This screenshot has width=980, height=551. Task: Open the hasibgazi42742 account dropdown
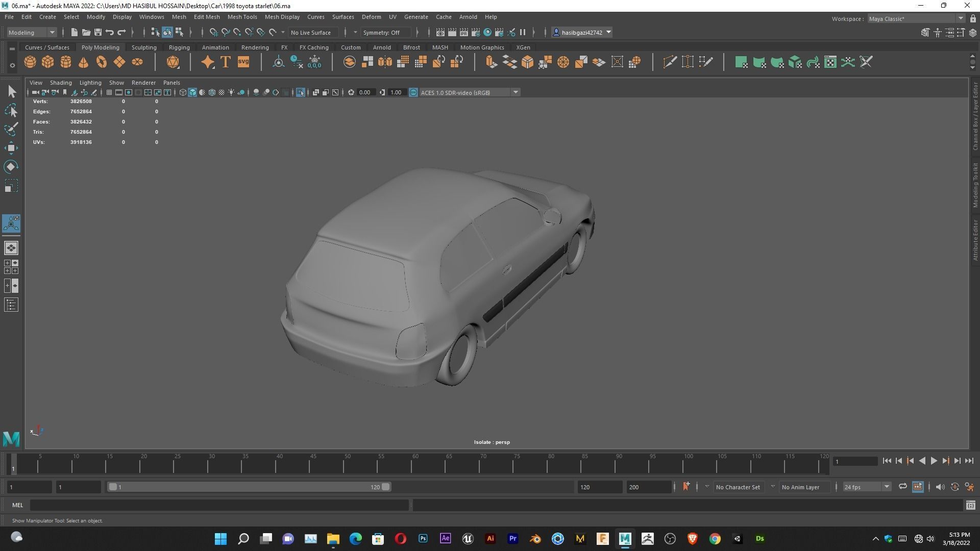[x=582, y=32]
